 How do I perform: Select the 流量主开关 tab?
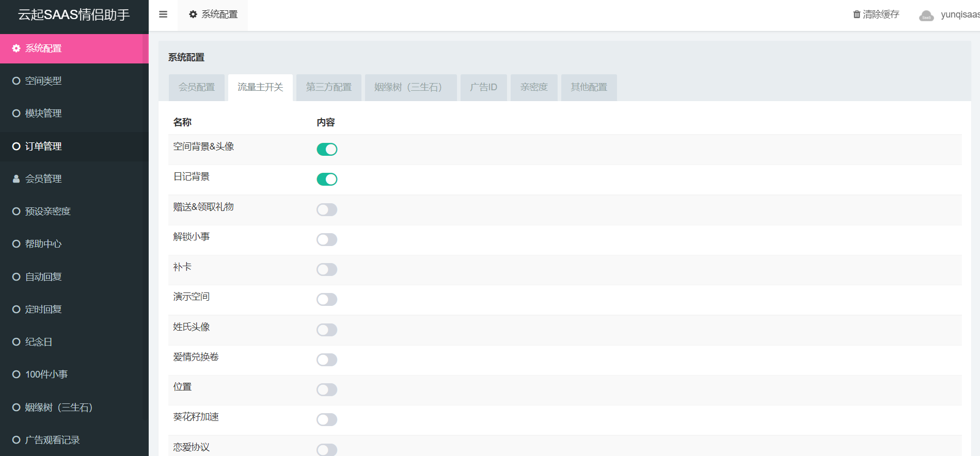point(260,87)
